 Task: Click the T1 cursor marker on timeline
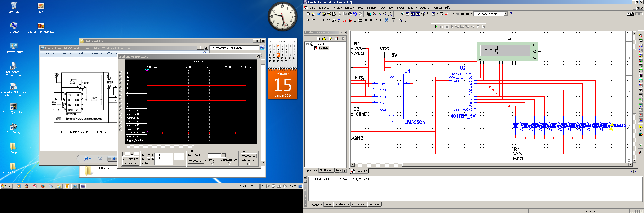(147, 70)
